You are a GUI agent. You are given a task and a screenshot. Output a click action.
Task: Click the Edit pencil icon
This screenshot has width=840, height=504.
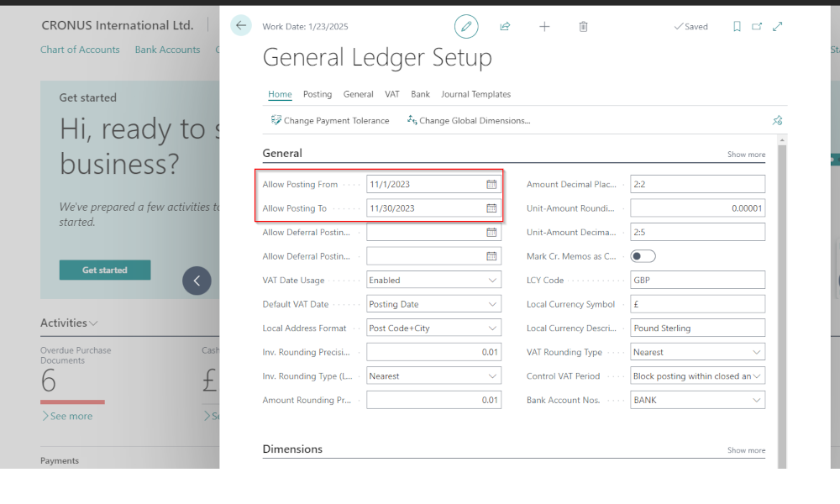click(x=466, y=26)
